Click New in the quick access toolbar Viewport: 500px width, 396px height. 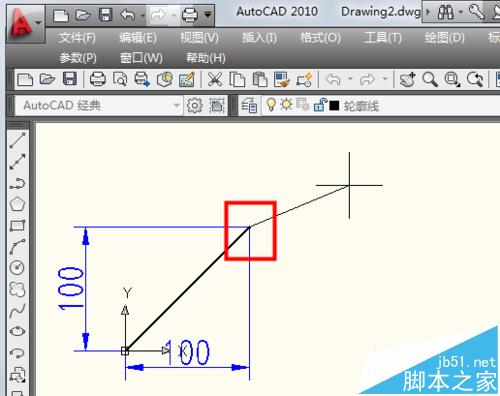pos(61,15)
